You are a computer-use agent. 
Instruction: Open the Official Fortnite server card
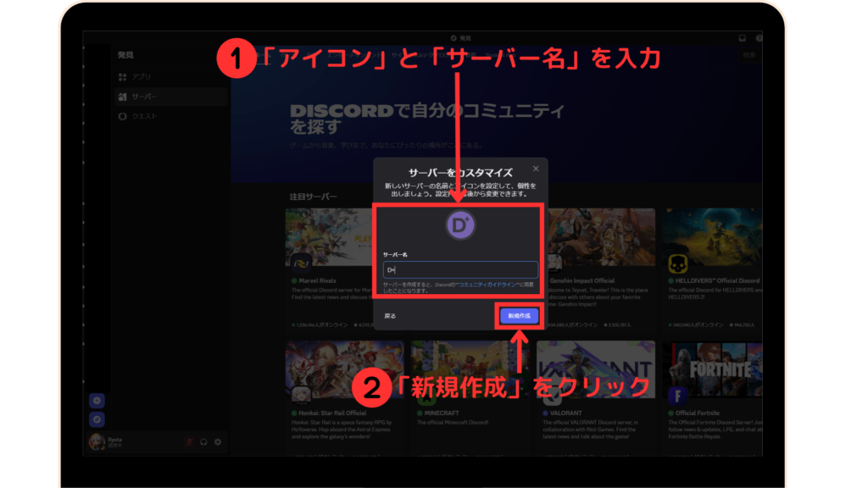(713, 398)
